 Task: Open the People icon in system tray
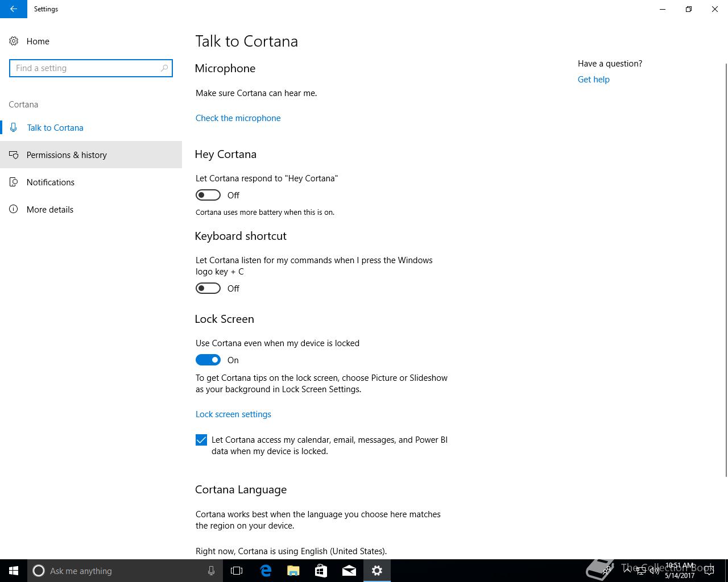(x=607, y=571)
